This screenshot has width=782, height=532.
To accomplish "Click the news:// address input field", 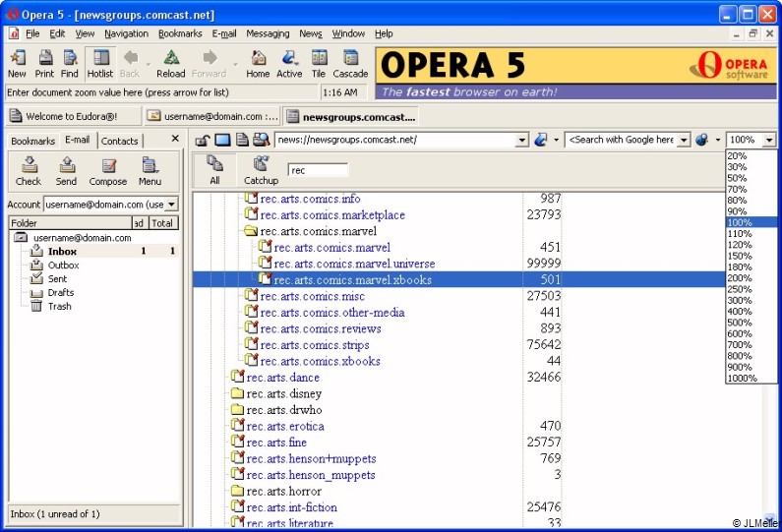I will tap(395, 140).
